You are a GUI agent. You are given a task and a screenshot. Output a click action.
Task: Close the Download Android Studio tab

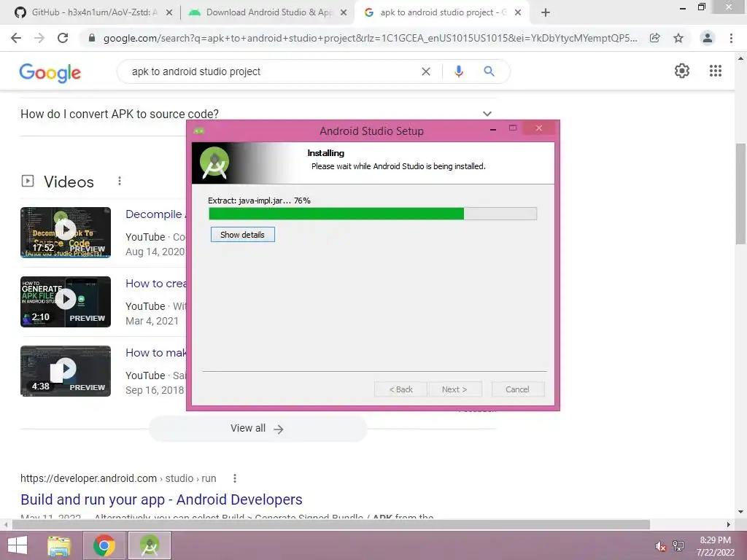pyautogui.click(x=344, y=13)
